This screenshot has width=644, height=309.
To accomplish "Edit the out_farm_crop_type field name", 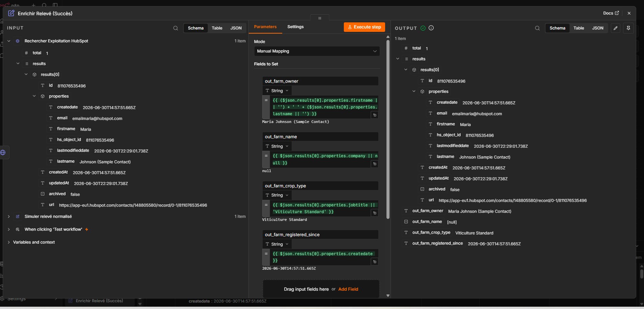I will [x=320, y=186].
